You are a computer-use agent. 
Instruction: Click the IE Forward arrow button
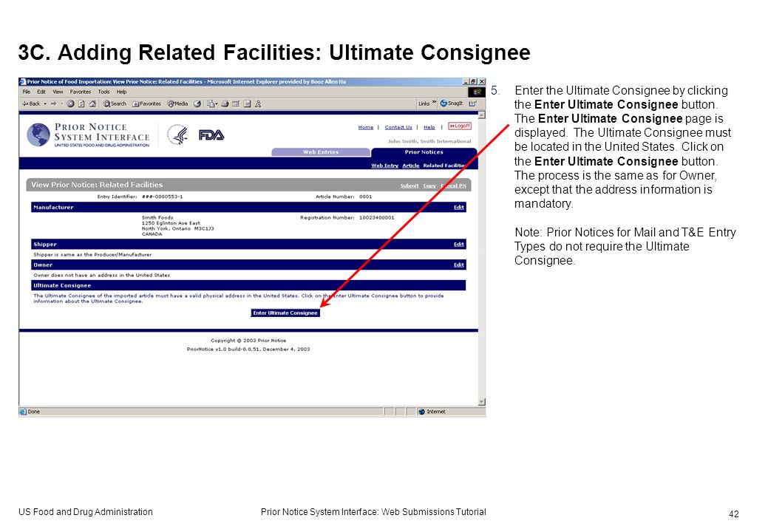[x=53, y=103]
